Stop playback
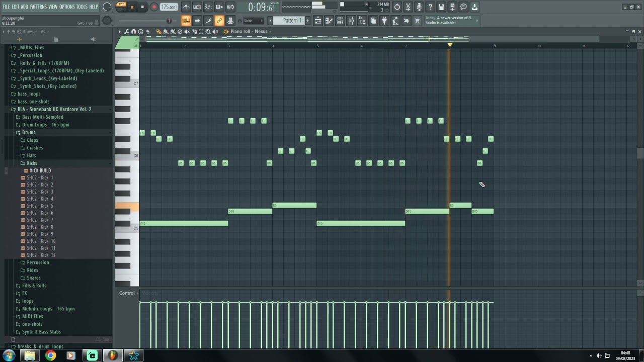The height and width of the screenshot is (362, 644). 143,7
